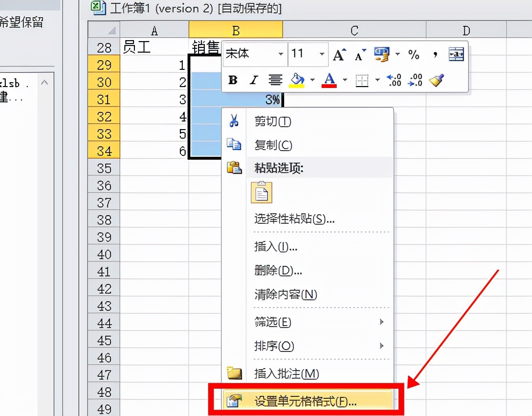
Task: Click cell showing 3% in column B
Action: (x=236, y=99)
